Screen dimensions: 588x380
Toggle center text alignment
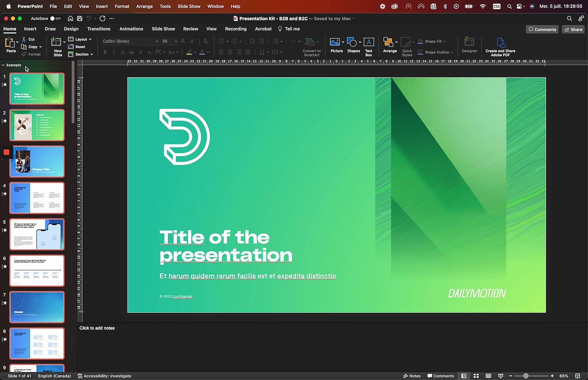point(230,52)
